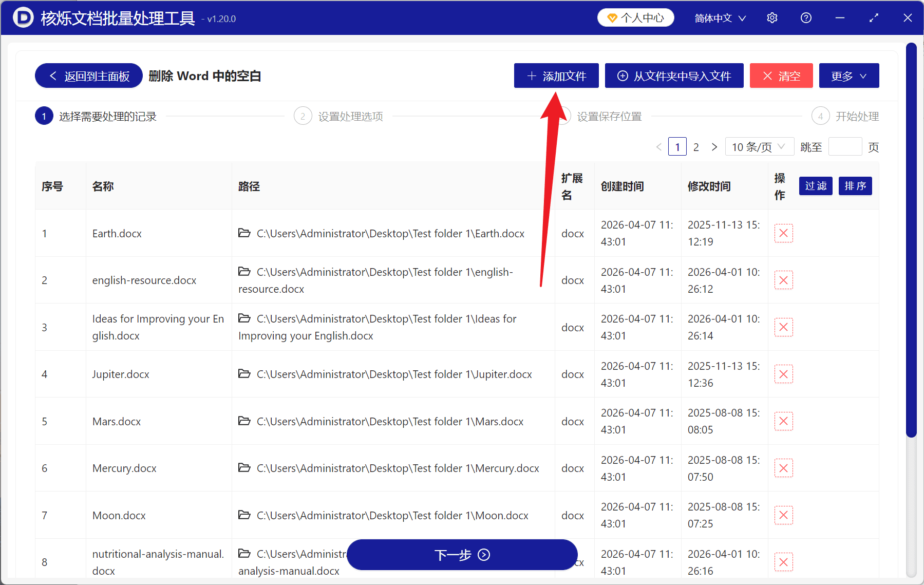Click the previous page arrow
Screen dimensions: 924x585
(x=659, y=146)
